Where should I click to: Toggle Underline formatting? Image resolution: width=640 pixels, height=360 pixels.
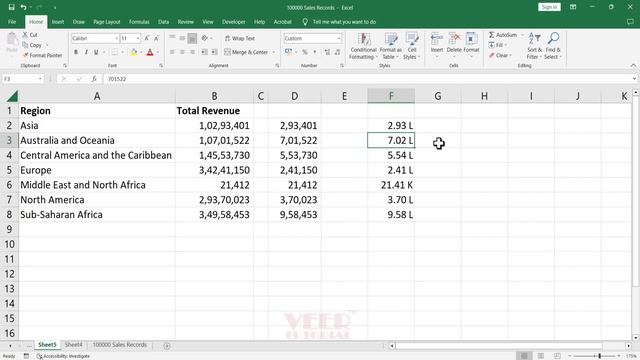(x=96, y=52)
